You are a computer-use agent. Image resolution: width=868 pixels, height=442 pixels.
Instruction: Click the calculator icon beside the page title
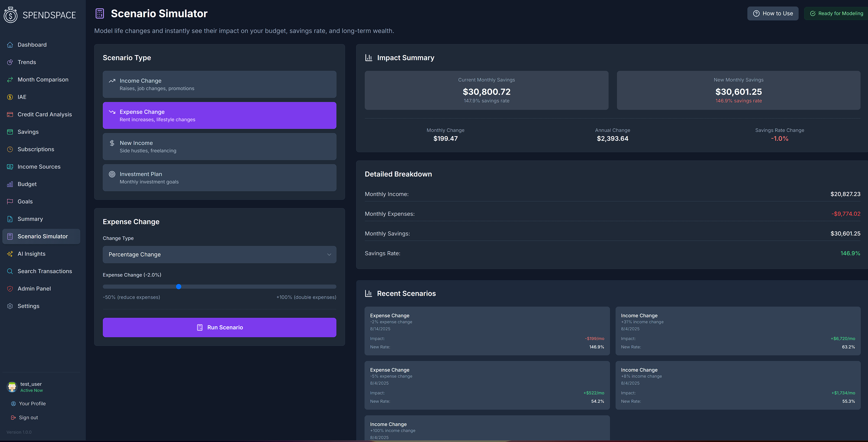(100, 13)
